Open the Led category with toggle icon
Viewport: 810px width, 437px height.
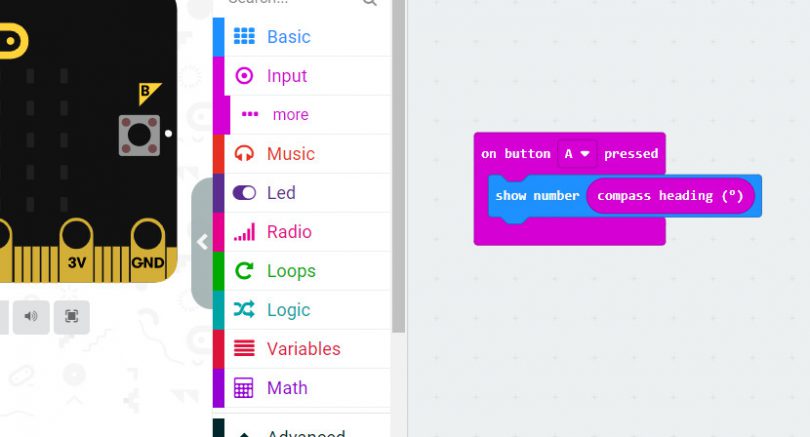(280, 193)
